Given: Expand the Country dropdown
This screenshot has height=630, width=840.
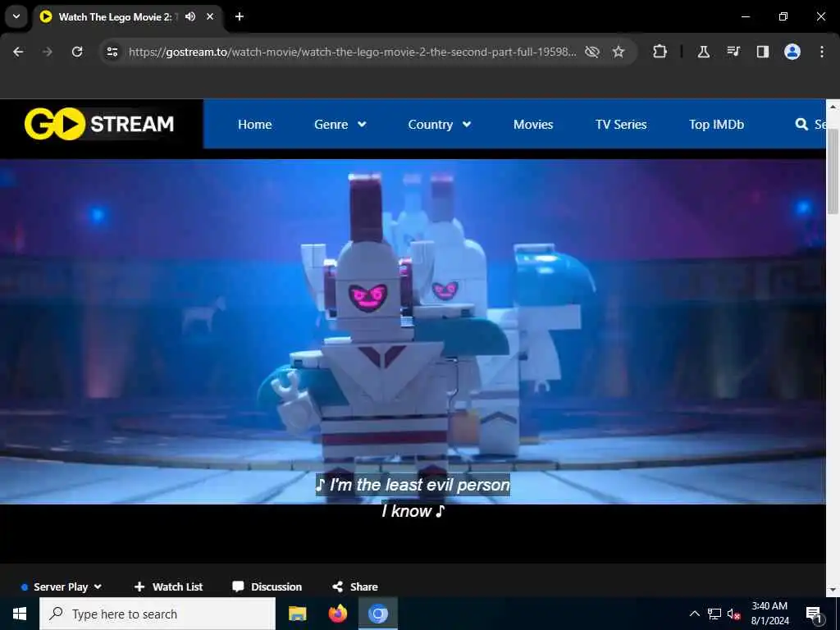Looking at the screenshot, I should (440, 125).
